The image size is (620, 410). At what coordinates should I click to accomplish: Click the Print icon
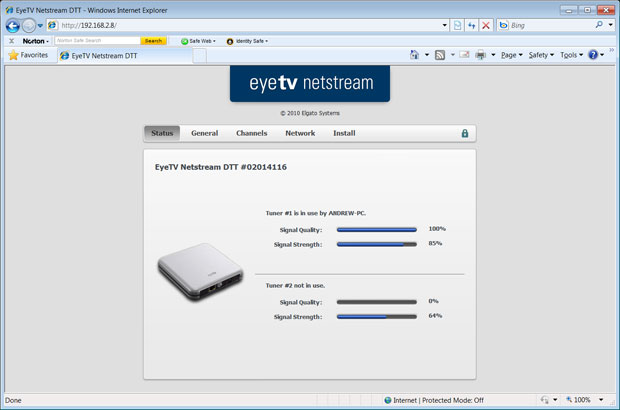(x=480, y=55)
